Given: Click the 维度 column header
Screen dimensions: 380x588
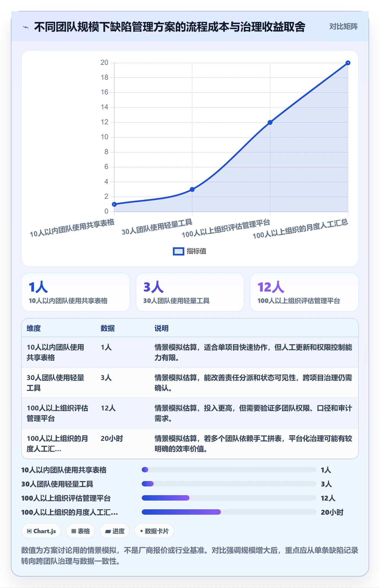Looking at the screenshot, I should (x=34, y=328).
